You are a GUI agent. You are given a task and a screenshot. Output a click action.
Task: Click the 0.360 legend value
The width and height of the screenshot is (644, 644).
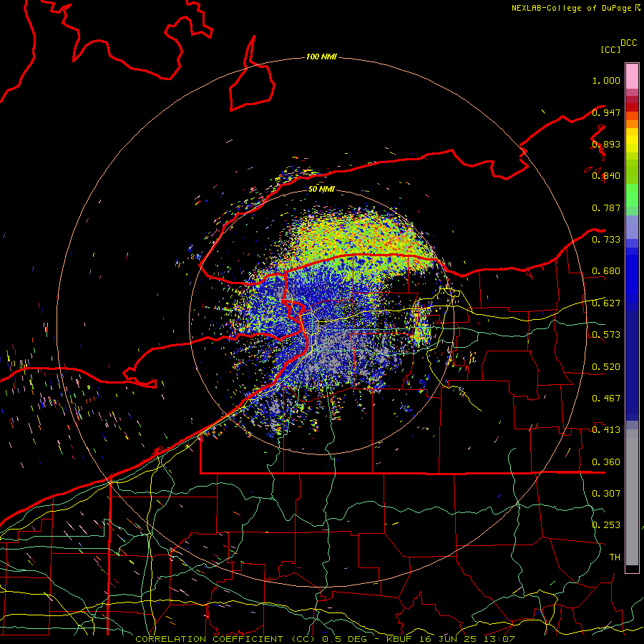(x=606, y=462)
